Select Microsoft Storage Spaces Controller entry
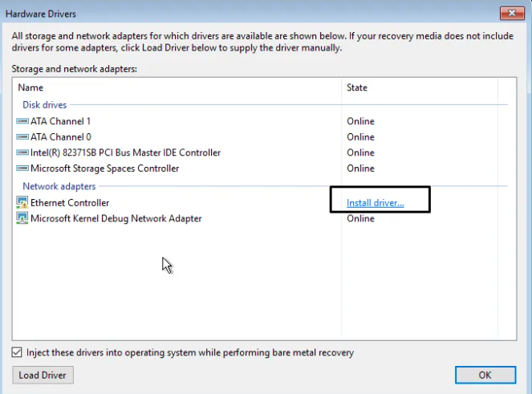This screenshot has width=532, height=394. click(x=104, y=169)
